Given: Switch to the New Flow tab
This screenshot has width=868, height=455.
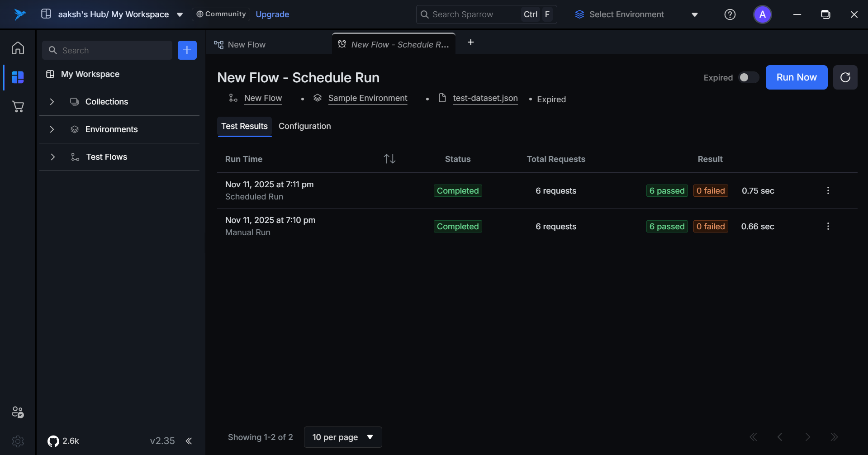Looking at the screenshot, I should (247, 45).
